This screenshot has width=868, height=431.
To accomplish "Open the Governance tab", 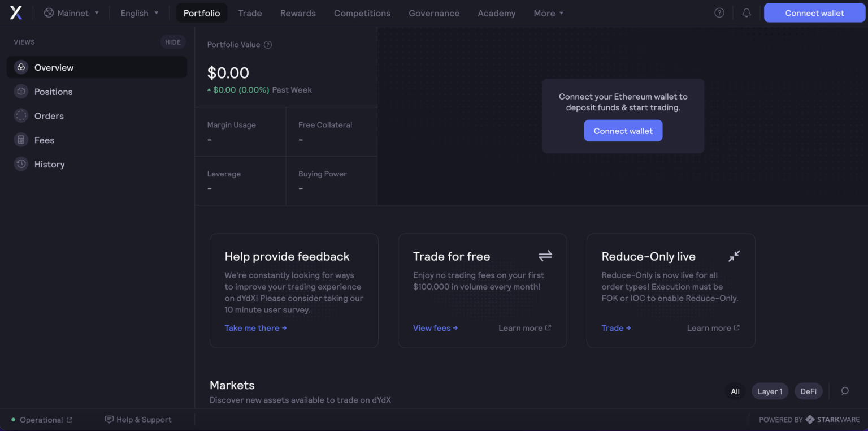I will click(x=434, y=13).
